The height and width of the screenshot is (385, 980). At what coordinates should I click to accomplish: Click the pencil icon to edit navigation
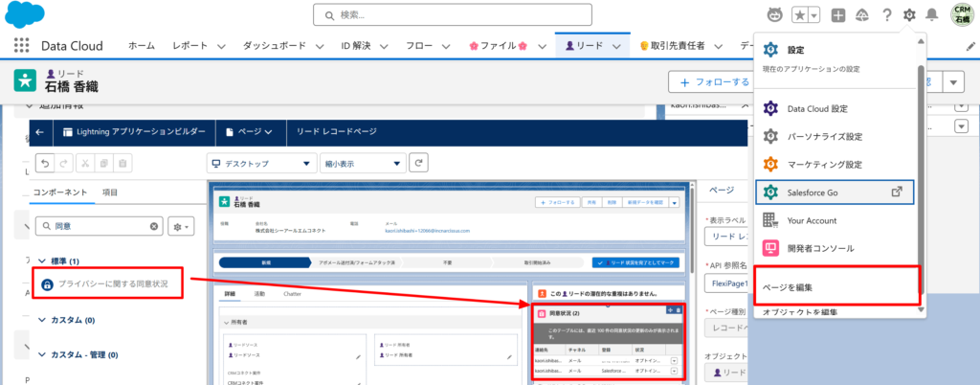[x=970, y=46]
